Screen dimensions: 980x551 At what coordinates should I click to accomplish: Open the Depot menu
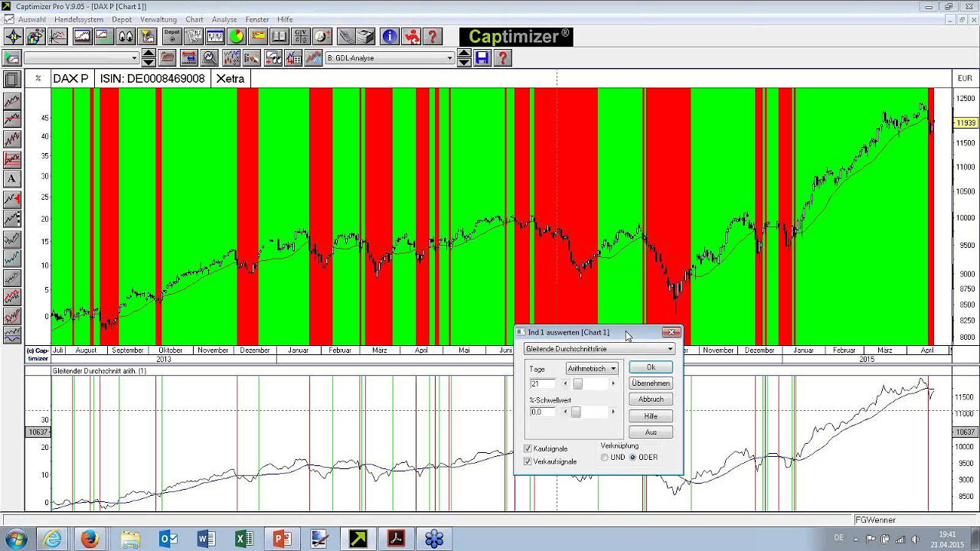click(122, 19)
